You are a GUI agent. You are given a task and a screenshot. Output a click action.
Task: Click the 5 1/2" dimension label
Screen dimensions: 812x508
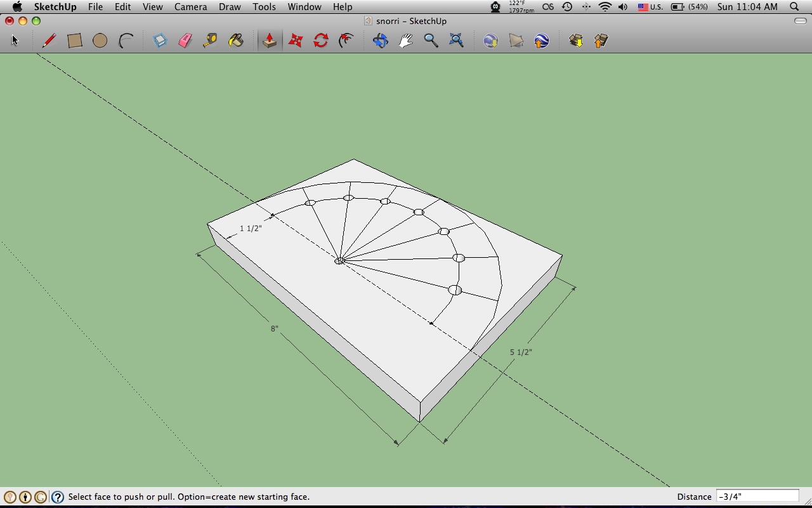point(521,352)
